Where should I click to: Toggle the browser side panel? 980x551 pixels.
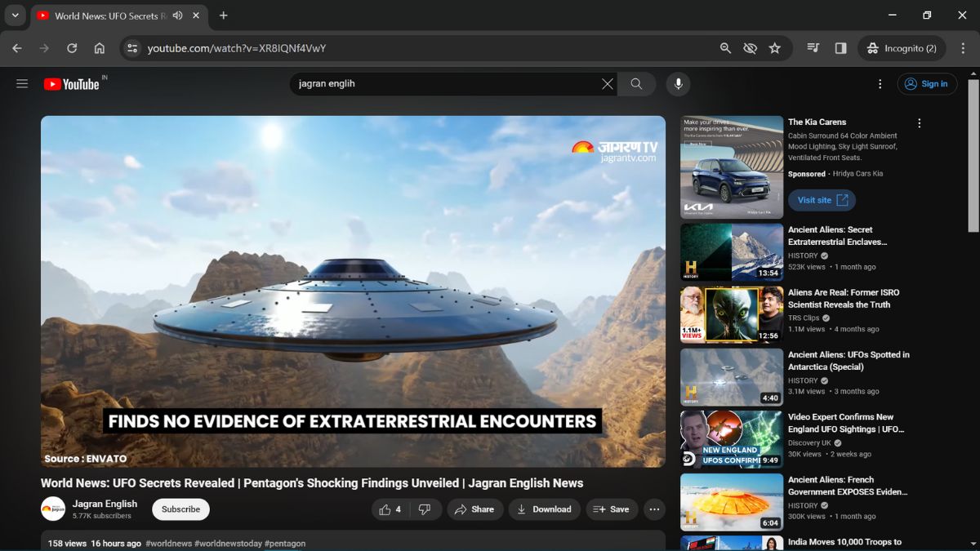pyautogui.click(x=840, y=48)
